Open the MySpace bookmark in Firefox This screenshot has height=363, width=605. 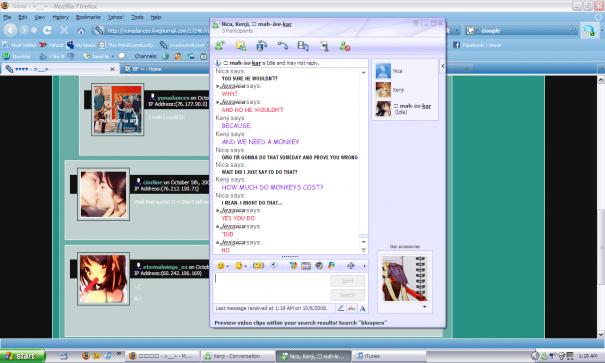coord(81,45)
